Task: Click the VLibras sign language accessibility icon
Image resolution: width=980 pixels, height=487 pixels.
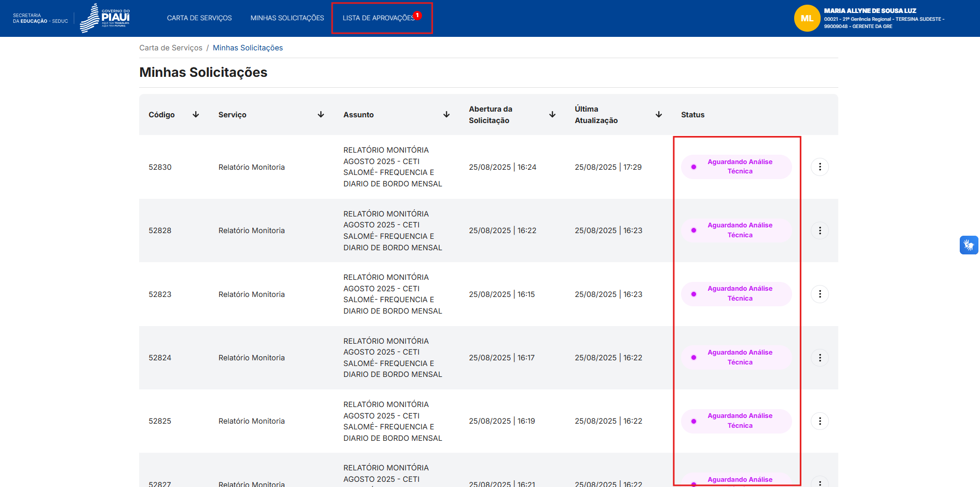Action: tap(969, 245)
